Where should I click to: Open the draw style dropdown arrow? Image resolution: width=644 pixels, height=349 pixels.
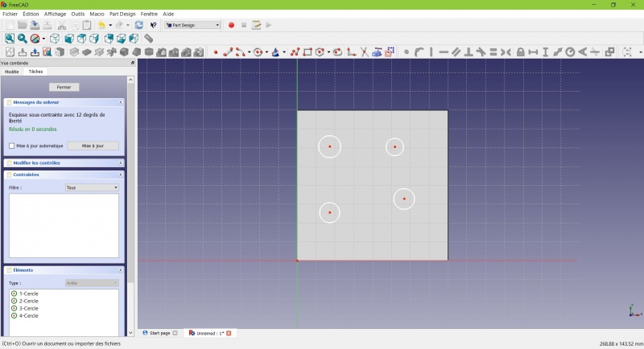43,39
